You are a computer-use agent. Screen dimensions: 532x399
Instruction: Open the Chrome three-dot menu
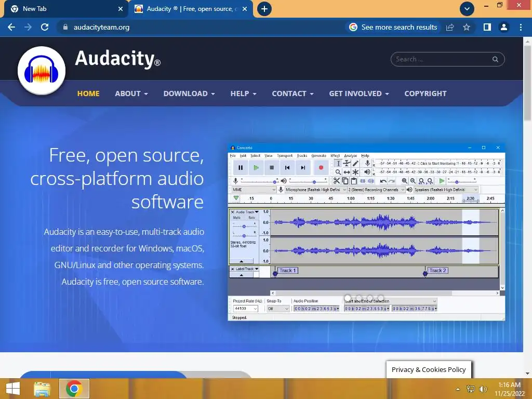point(521,27)
